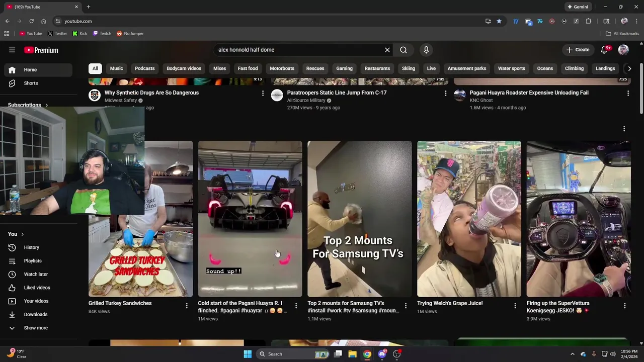Open Watch later list
644x362 pixels.
[x=38, y=274]
